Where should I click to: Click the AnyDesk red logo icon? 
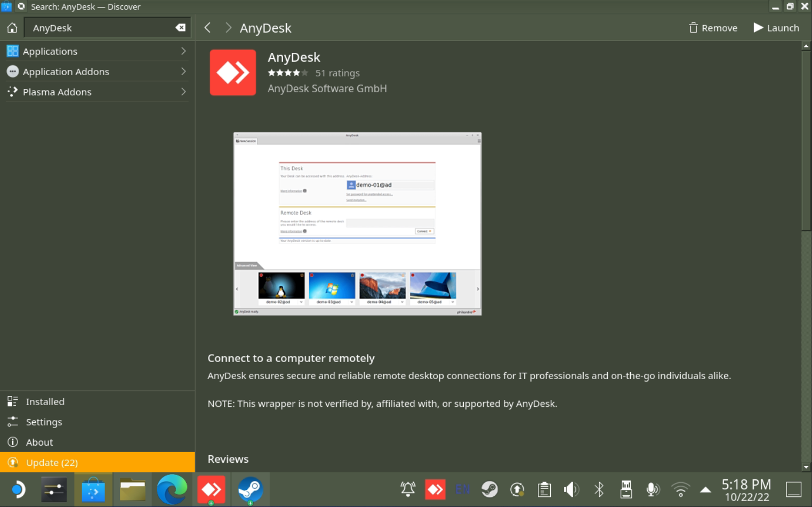[x=233, y=73]
